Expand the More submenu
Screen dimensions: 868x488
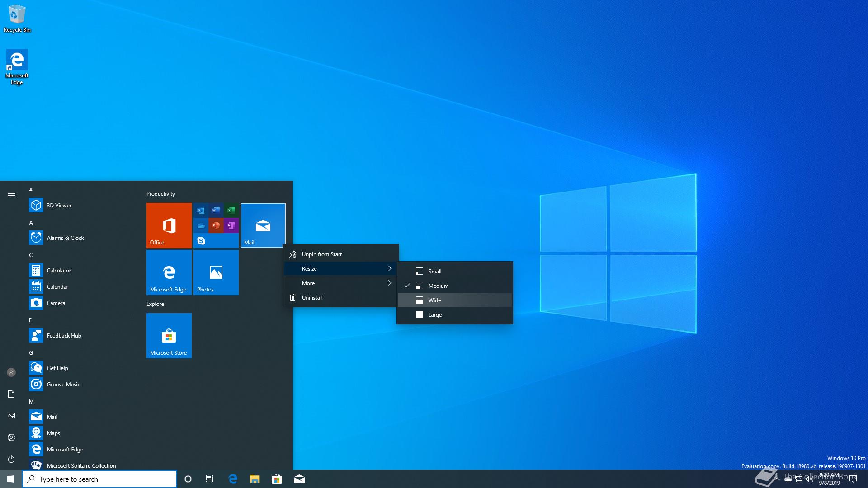341,283
